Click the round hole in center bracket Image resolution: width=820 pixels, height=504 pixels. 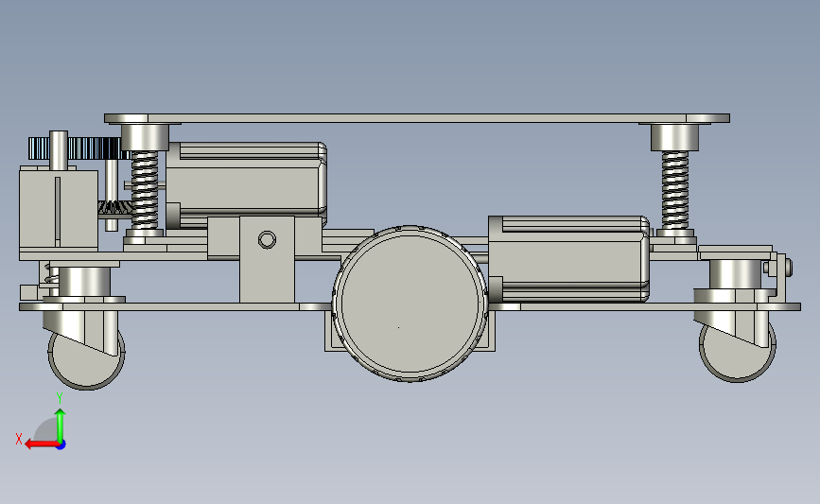point(268,240)
